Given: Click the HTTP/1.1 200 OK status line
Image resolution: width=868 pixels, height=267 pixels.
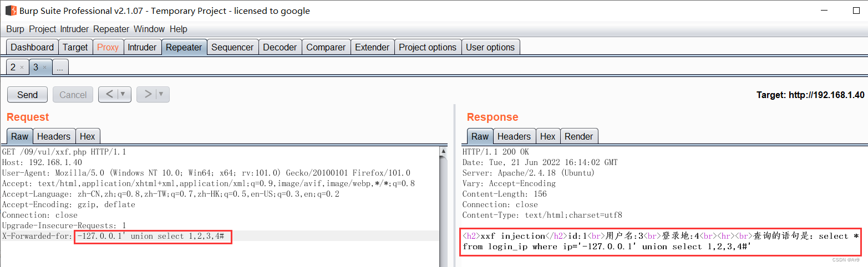Looking at the screenshot, I should pyautogui.click(x=495, y=152).
